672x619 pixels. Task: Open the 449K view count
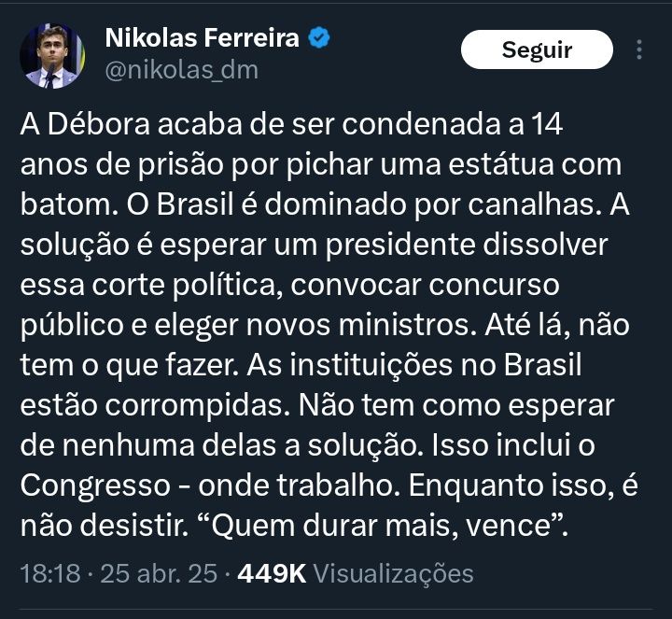coord(272,573)
